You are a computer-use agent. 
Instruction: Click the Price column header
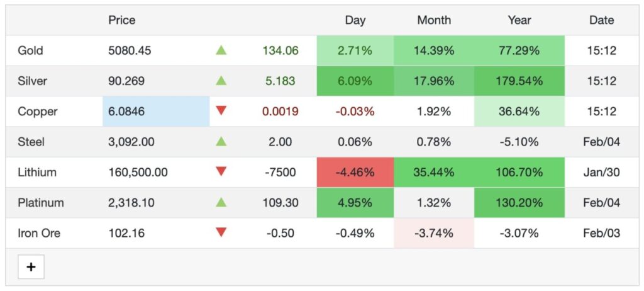(122, 20)
